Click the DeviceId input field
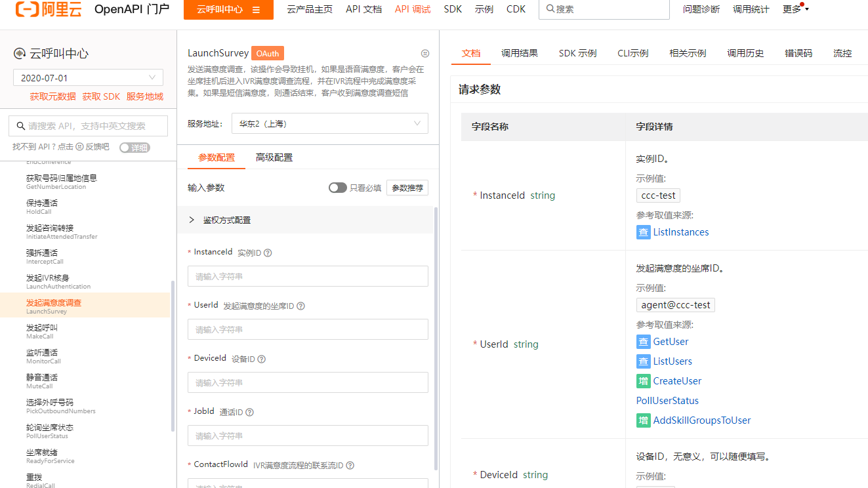The width and height of the screenshot is (868, 488). 308,382
